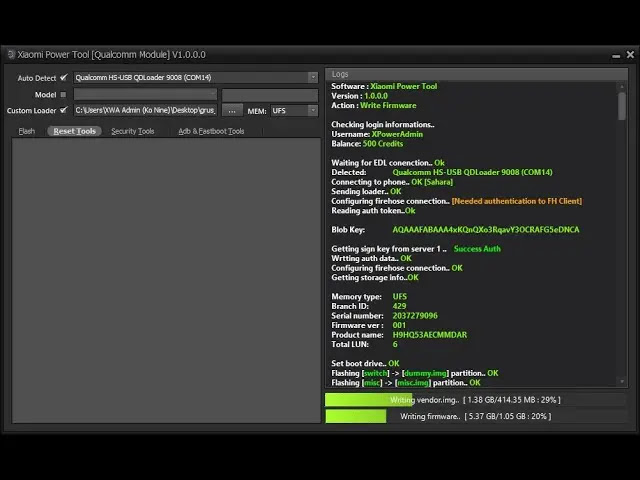Image resolution: width=640 pixels, height=480 pixels.
Task: Click the Memory type UFS log value
Action: (x=400, y=297)
